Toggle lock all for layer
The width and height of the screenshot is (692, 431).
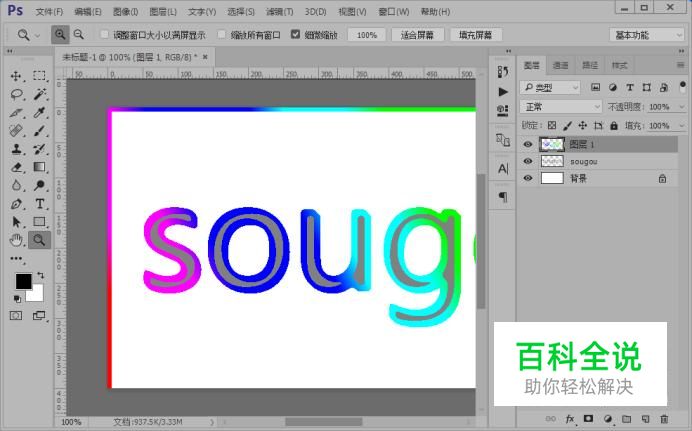tap(614, 126)
